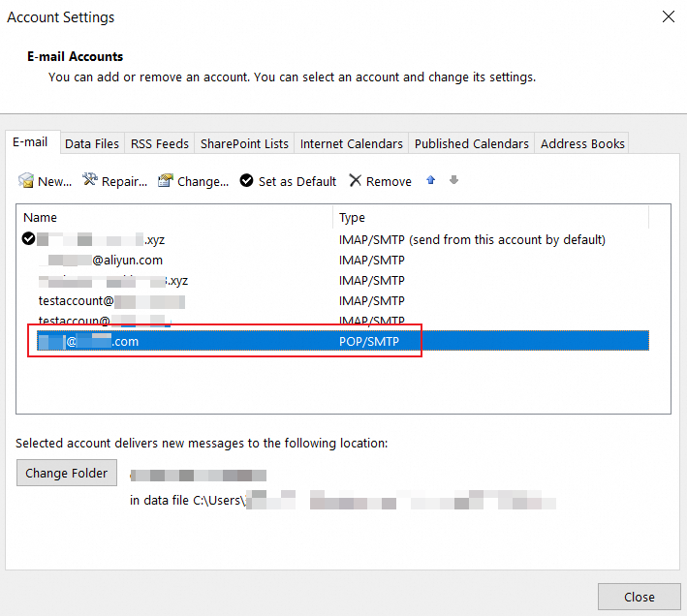Click the New... label
The image size is (687, 616).
point(55,182)
